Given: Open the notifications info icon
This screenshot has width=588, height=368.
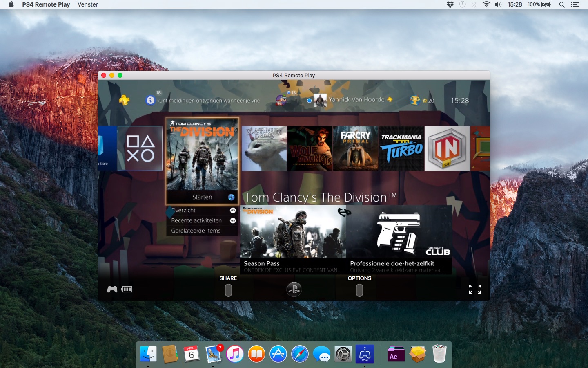Looking at the screenshot, I should pyautogui.click(x=150, y=100).
